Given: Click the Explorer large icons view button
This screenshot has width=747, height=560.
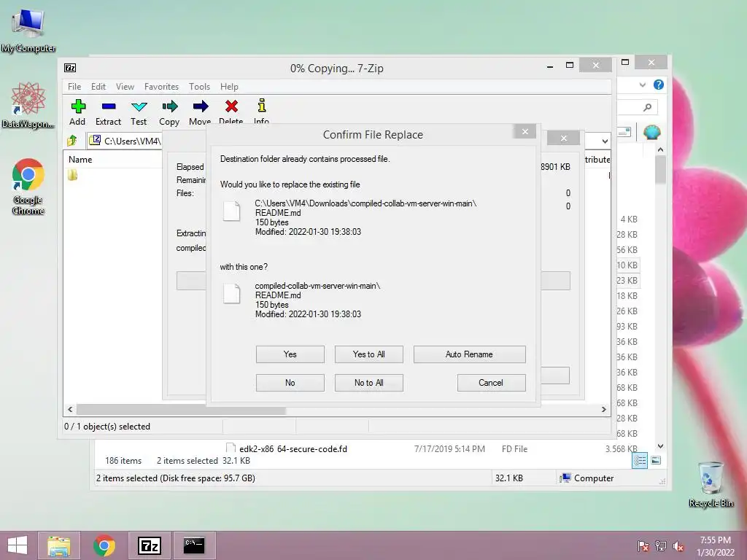Looking at the screenshot, I should (656, 461).
